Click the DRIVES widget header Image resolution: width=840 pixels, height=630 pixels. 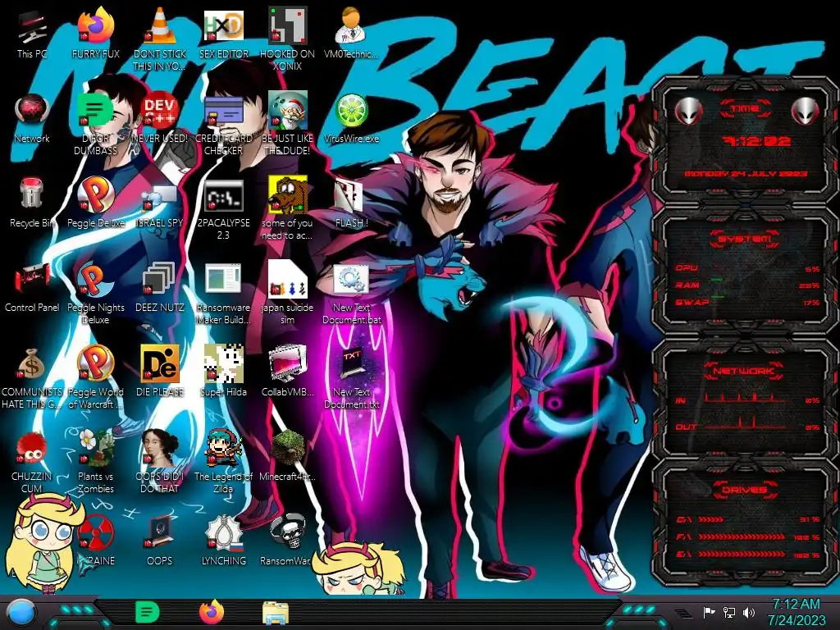tap(745, 490)
